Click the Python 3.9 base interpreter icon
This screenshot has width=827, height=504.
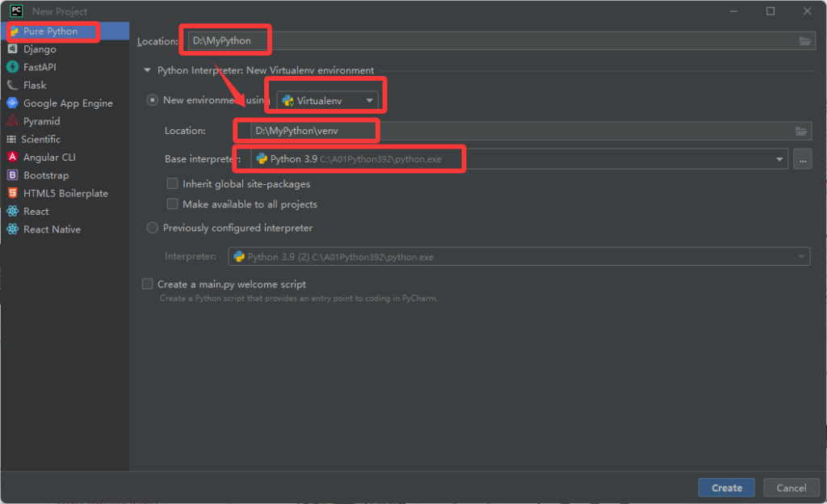[x=262, y=158]
